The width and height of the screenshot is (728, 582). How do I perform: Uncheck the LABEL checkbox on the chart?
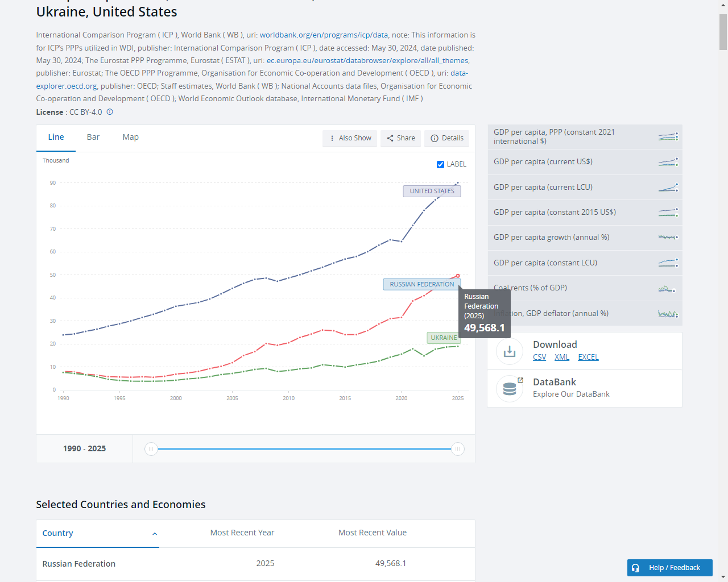pos(440,164)
